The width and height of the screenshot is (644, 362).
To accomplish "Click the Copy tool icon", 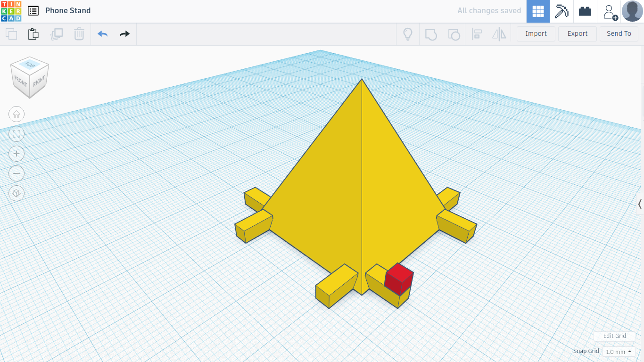I will [x=11, y=34].
